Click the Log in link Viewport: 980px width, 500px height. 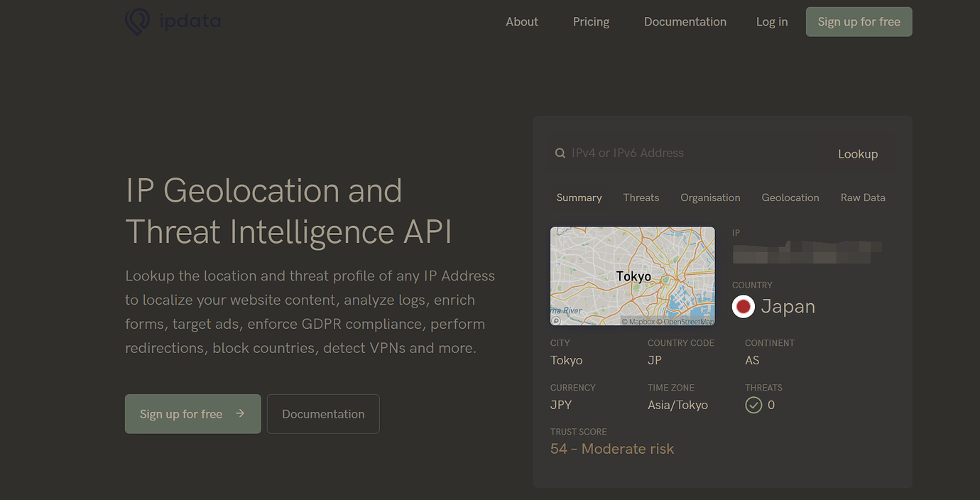pyautogui.click(x=772, y=22)
